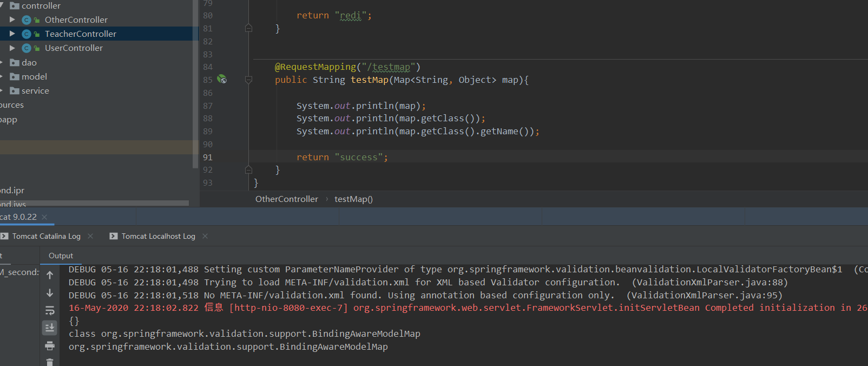Image resolution: width=868 pixels, height=366 pixels.
Task: Click the Clear All trash icon
Action: [50, 362]
